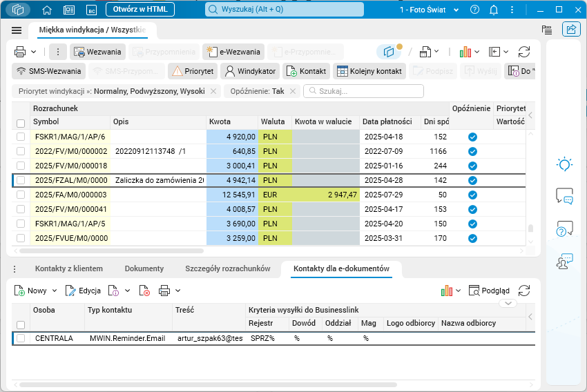Switch to Szczegóły rozrachunków tab

pos(228,268)
